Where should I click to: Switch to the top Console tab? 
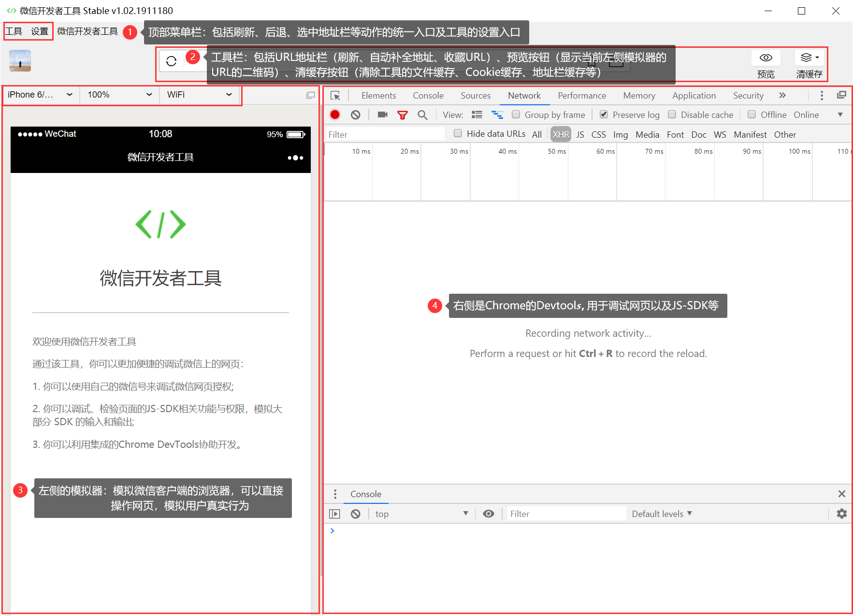pos(428,96)
